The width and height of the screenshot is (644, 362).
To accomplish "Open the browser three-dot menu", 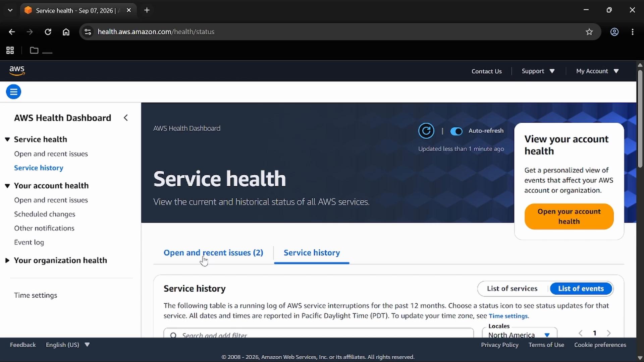I will pos(633,32).
